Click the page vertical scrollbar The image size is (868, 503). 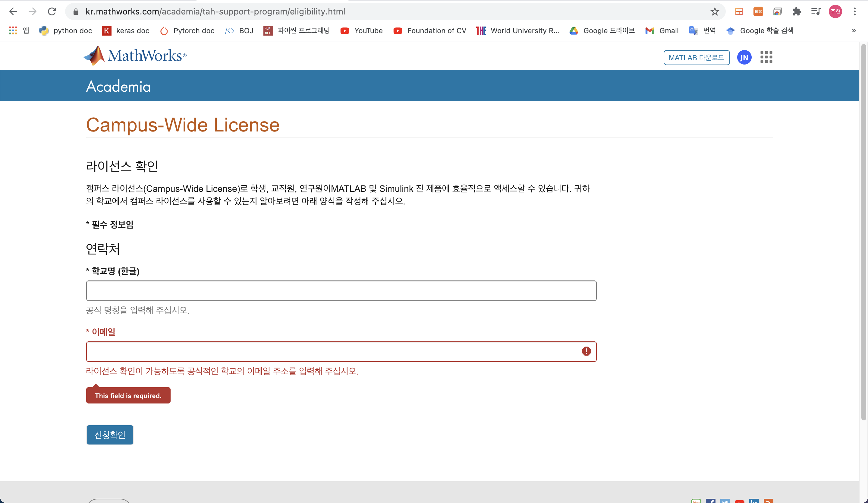tap(863, 231)
